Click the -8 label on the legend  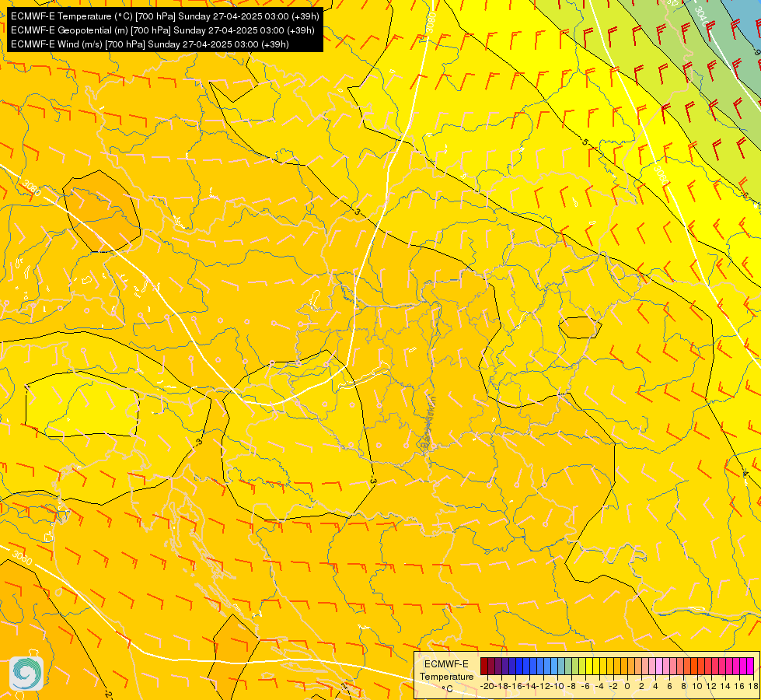(x=571, y=686)
